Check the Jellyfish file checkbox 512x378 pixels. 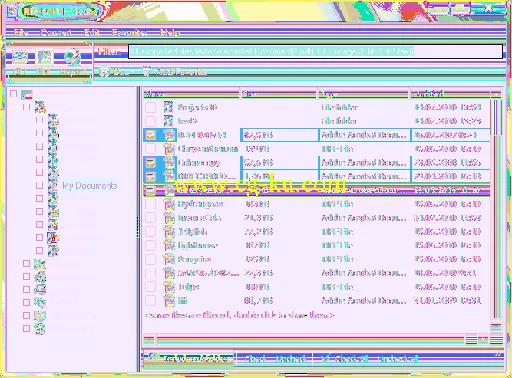tap(151, 231)
